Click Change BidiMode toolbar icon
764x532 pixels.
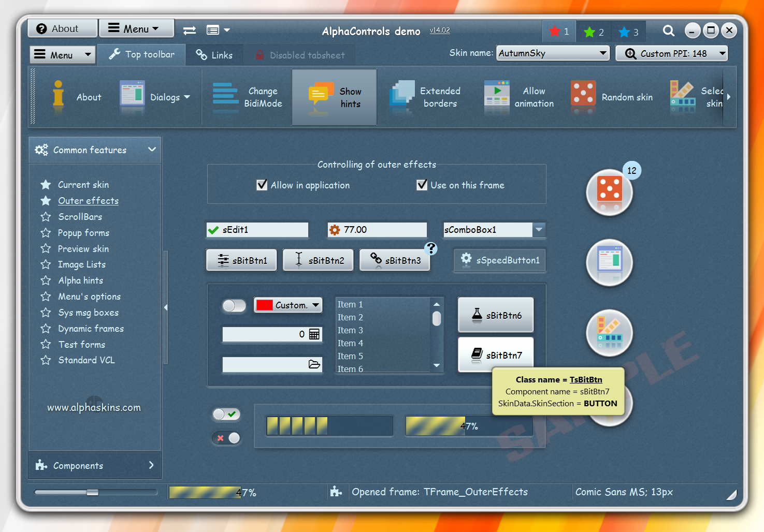tap(225, 97)
